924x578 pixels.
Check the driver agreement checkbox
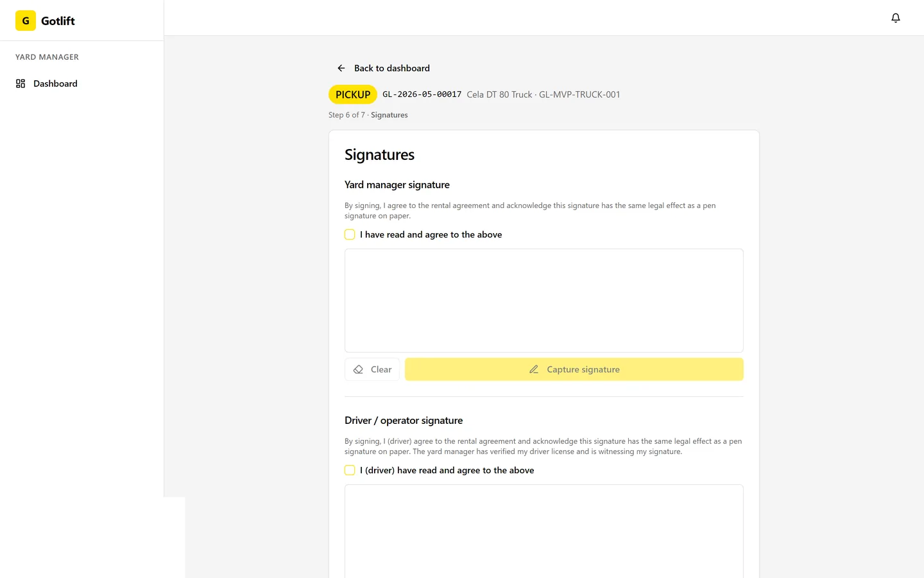tap(350, 470)
